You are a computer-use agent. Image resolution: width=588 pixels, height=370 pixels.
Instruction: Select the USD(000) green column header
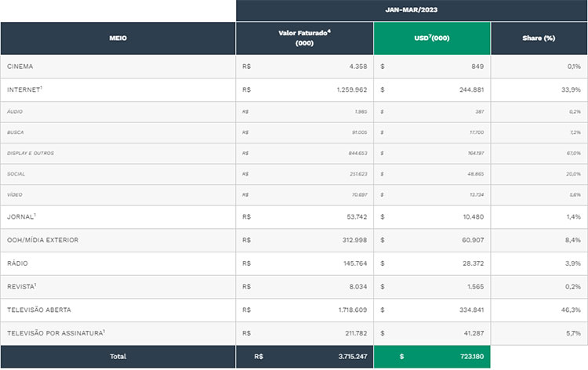432,38
